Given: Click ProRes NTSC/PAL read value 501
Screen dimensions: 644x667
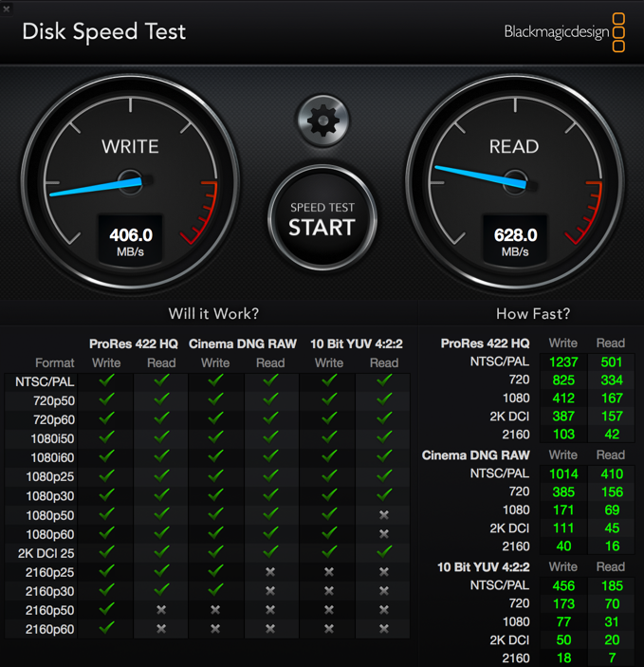Looking at the screenshot, I should click(612, 362).
